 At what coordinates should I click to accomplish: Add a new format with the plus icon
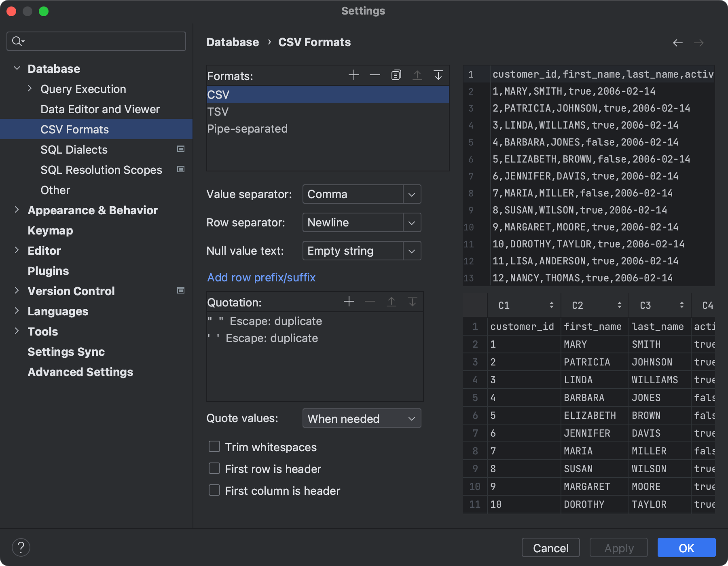point(353,75)
